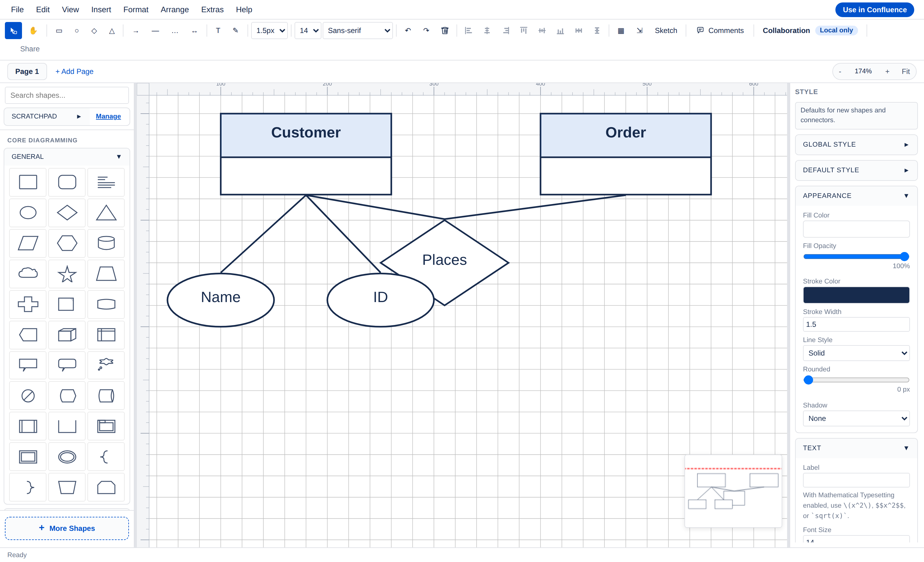The height and width of the screenshot is (562, 924).
Task: Open the font size 14 dropdown
Action: 308,31
